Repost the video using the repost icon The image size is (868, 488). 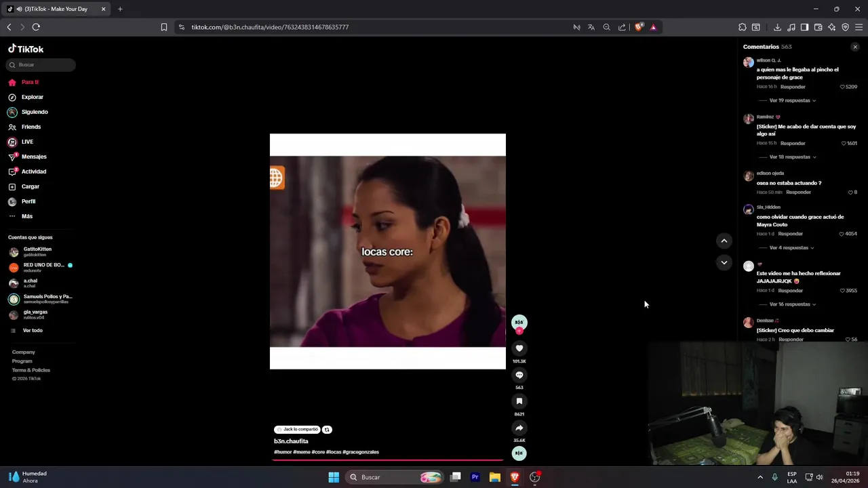[327, 430]
